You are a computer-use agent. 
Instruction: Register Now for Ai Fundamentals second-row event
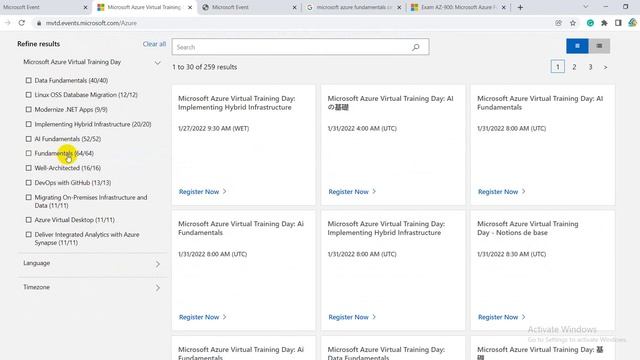tap(202, 317)
